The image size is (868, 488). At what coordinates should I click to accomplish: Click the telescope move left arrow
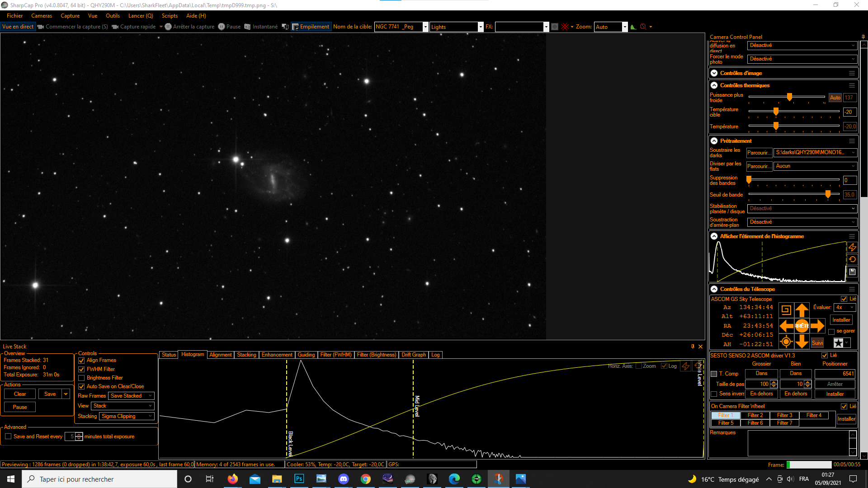786,326
